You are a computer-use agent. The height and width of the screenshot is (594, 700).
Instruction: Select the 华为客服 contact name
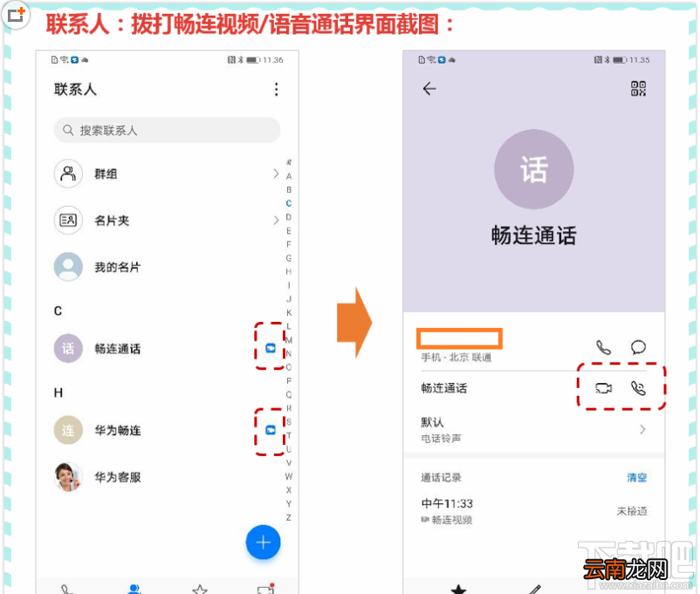click(118, 477)
